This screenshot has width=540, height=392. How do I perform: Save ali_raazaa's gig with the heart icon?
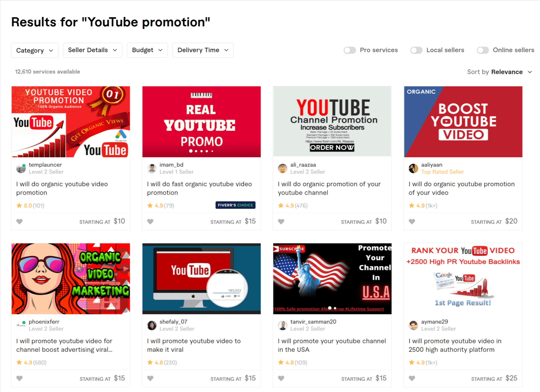coord(281,222)
